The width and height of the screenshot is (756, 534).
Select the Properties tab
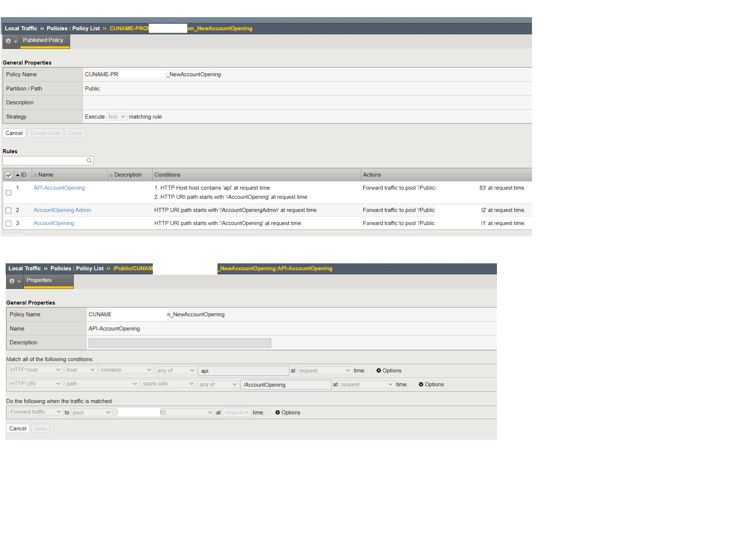point(39,280)
